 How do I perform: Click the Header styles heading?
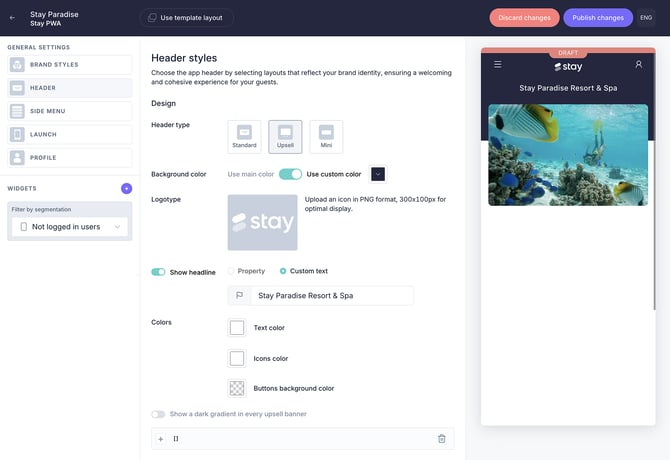pos(184,58)
